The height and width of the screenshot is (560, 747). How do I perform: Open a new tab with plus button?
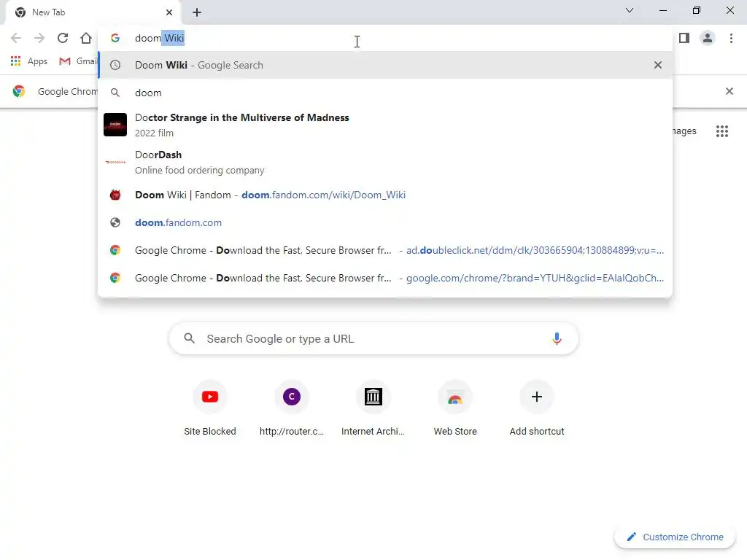197,12
